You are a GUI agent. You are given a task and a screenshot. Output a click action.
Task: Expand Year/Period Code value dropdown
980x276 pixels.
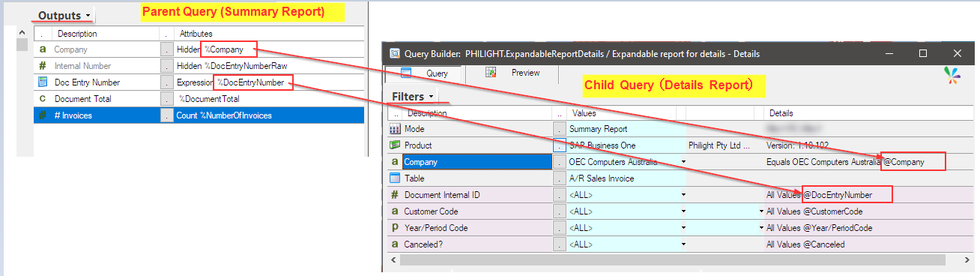pyautogui.click(x=683, y=228)
